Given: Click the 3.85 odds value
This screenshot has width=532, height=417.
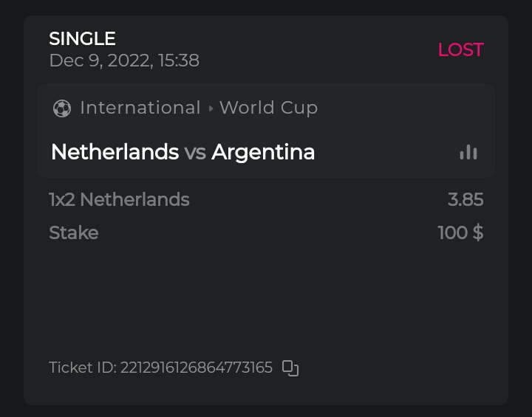Looking at the screenshot, I should pos(465,199).
